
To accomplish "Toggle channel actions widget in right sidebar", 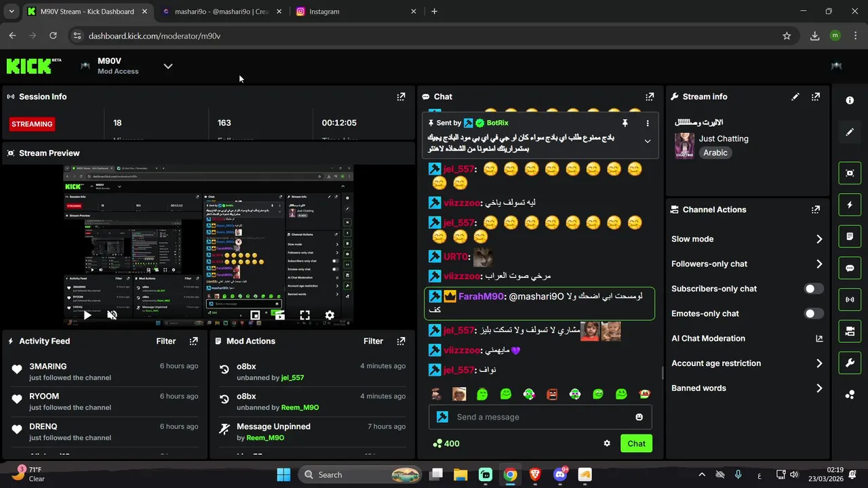I will (850, 331).
